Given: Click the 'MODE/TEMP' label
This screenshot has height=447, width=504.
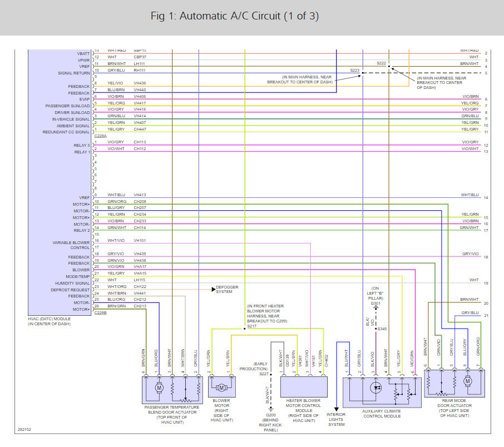Looking at the screenshot, I should (78, 277).
